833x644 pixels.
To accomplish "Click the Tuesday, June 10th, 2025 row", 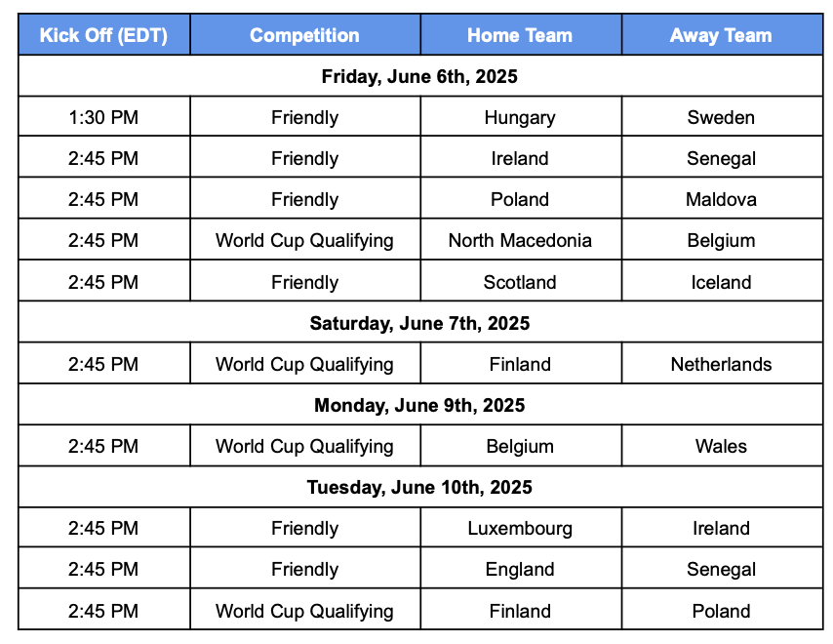I will (x=420, y=487).
